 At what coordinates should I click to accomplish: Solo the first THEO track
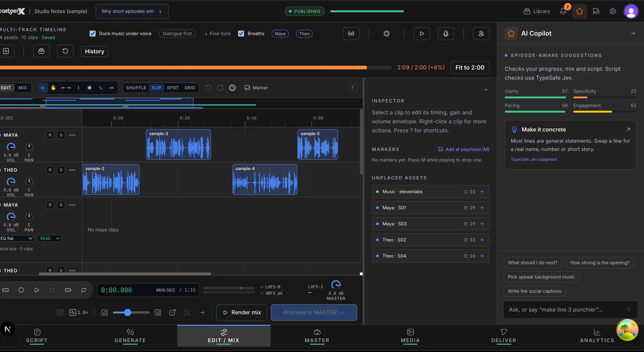pos(61,170)
